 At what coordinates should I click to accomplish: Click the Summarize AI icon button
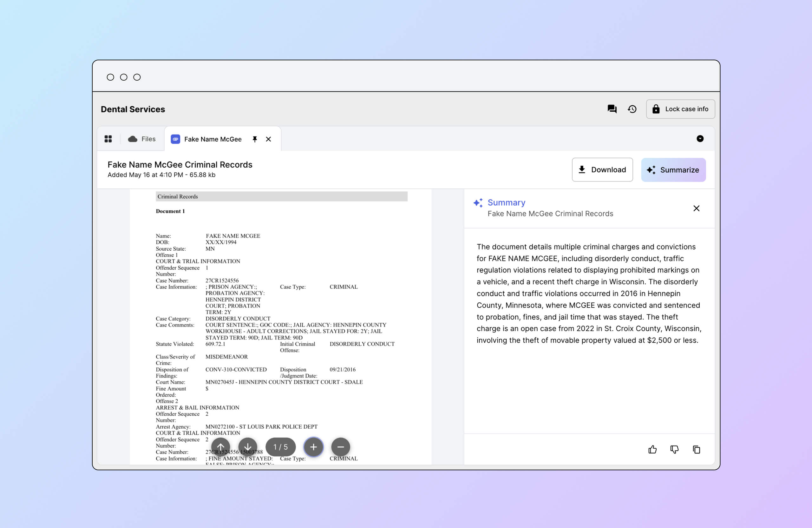652,170
